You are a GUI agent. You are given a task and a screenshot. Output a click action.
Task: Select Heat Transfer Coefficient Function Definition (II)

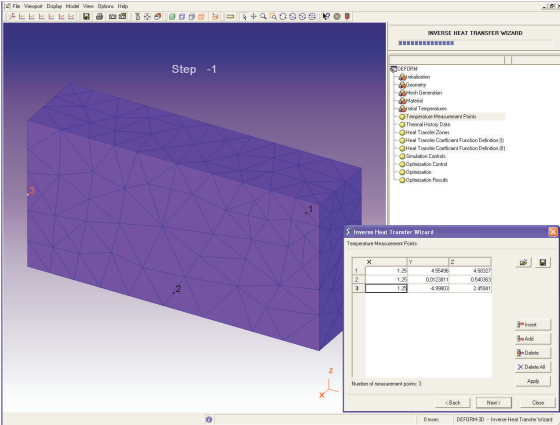pyautogui.click(x=455, y=148)
